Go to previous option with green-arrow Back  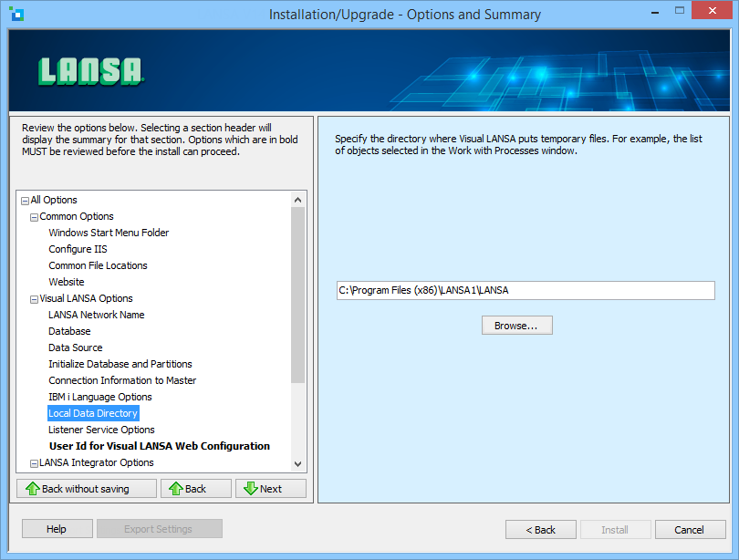(x=195, y=489)
